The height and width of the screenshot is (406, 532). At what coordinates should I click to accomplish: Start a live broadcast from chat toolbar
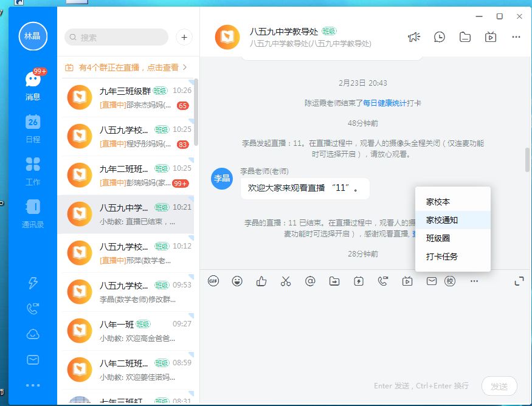click(x=407, y=281)
